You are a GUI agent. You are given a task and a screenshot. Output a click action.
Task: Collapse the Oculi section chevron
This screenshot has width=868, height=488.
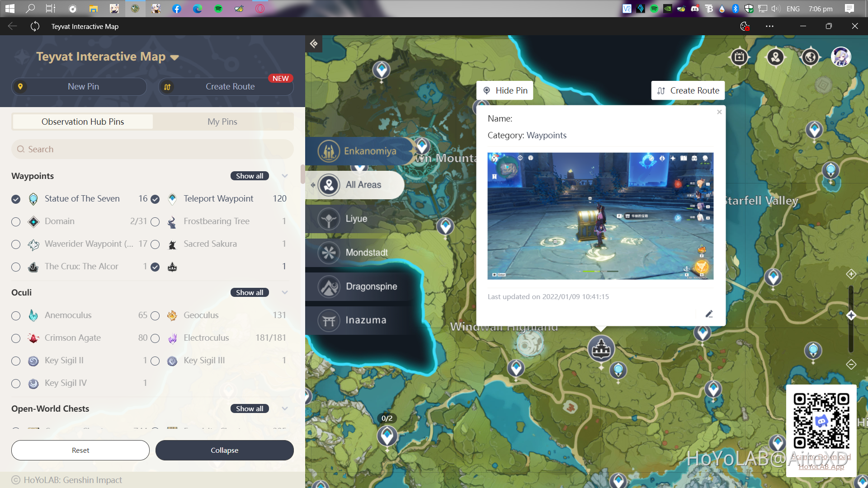point(284,292)
